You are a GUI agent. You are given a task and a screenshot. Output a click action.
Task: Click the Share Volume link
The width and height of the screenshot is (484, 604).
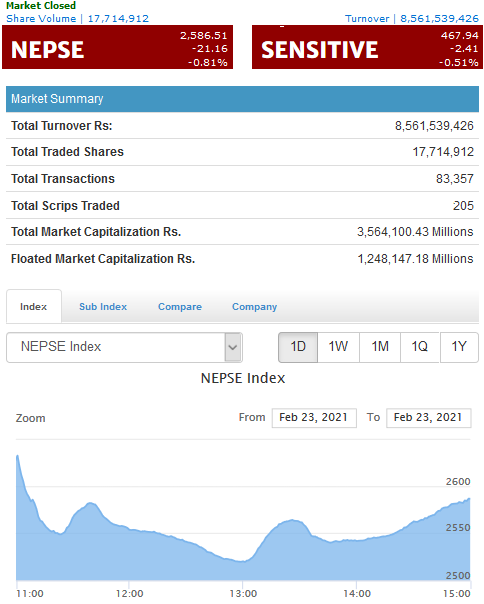77,18
